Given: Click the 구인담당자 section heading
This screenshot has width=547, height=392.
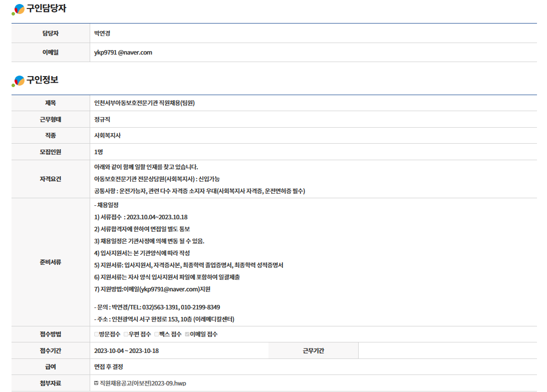Looking at the screenshot, I should coord(46,9).
